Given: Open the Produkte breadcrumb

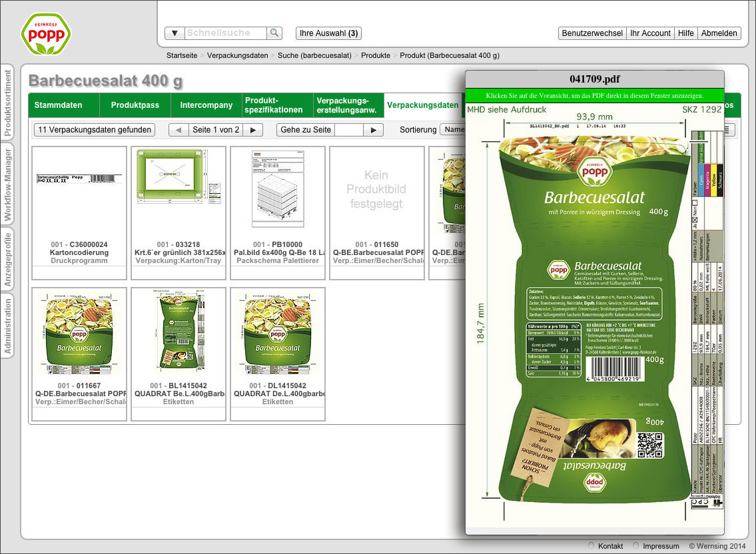Looking at the screenshot, I should [x=376, y=55].
